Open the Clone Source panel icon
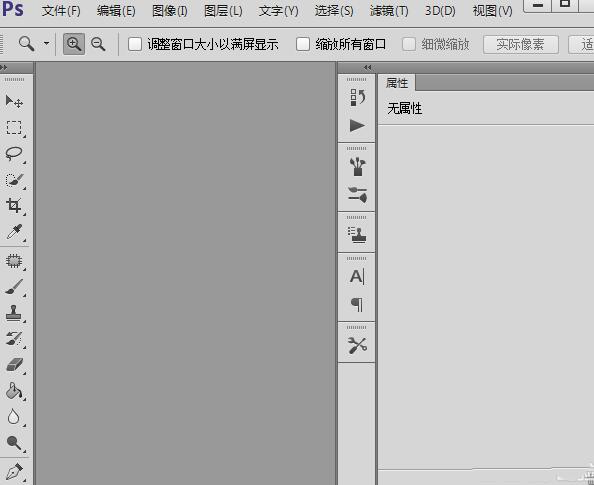The image size is (594, 485). 357,235
